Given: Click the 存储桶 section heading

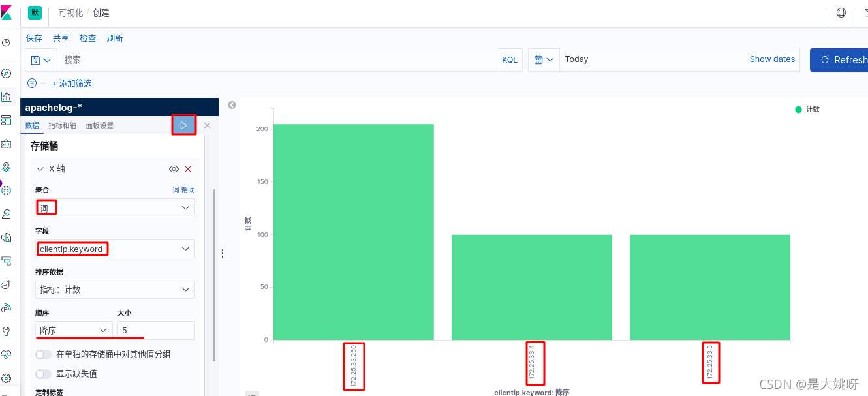Looking at the screenshot, I should point(44,146).
